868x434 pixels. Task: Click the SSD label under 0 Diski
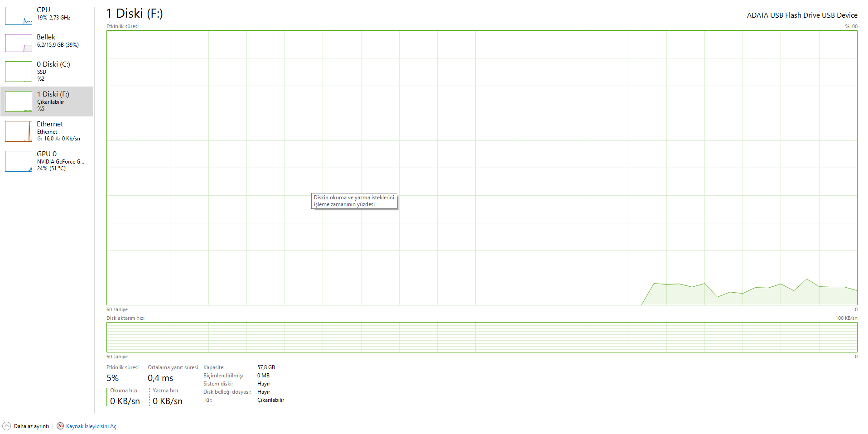click(x=42, y=72)
